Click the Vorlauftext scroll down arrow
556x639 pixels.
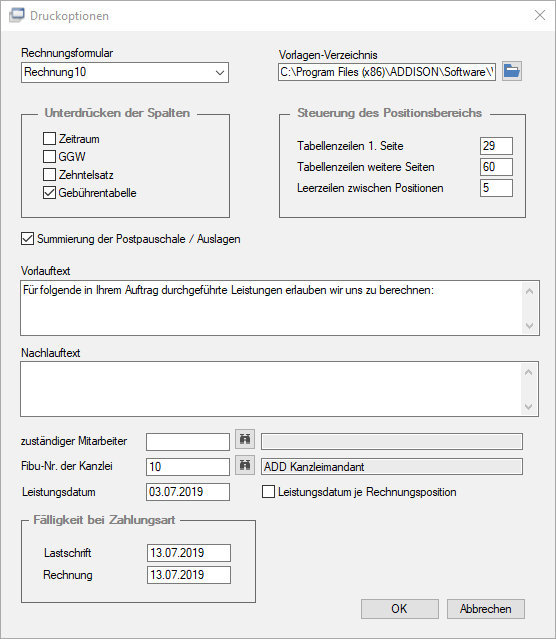(x=530, y=326)
